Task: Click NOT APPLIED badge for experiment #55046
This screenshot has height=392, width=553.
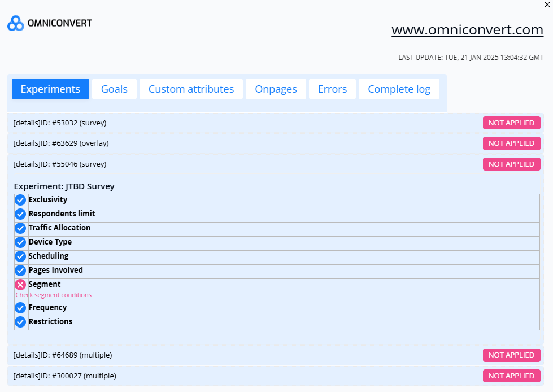Action: [511, 164]
